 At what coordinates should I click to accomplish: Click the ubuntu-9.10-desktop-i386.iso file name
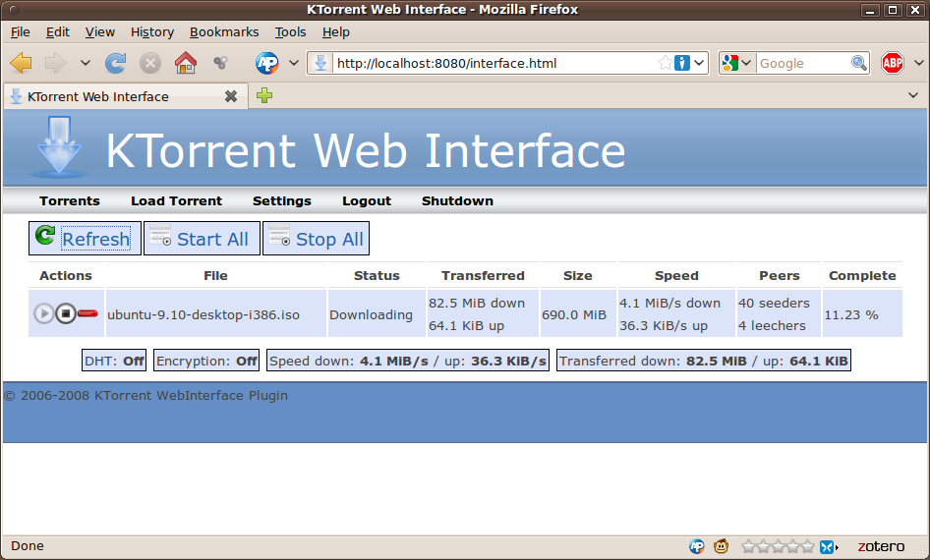tap(203, 314)
